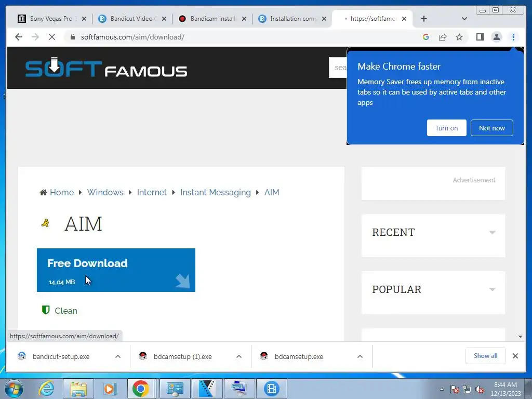This screenshot has width=532, height=399.
Task: Open bdcamsetup (1).exe download
Action: [x=182, y=356]
